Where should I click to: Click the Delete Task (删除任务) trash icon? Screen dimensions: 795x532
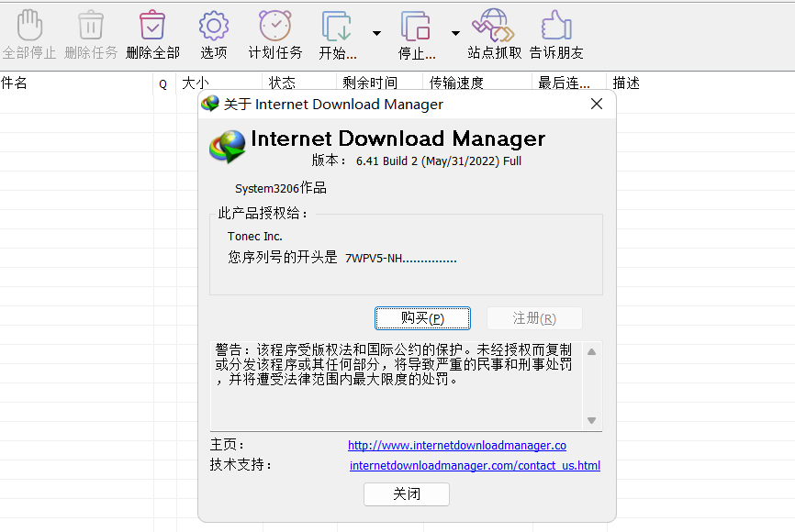coord(91,25)
